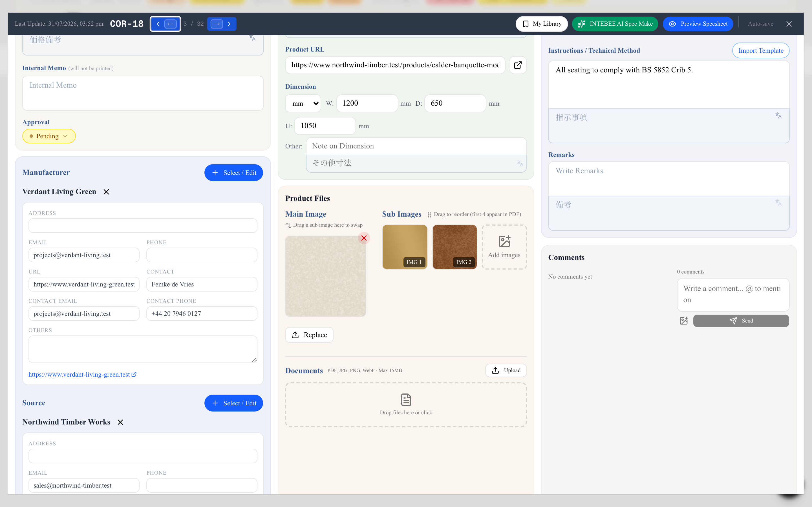
Task: Attach image to comment icon
Action: click(x=683, y=321)
